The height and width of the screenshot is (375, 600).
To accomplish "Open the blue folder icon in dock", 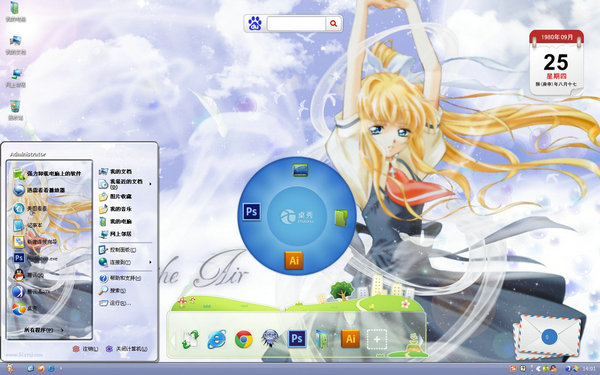I will 322,339.
